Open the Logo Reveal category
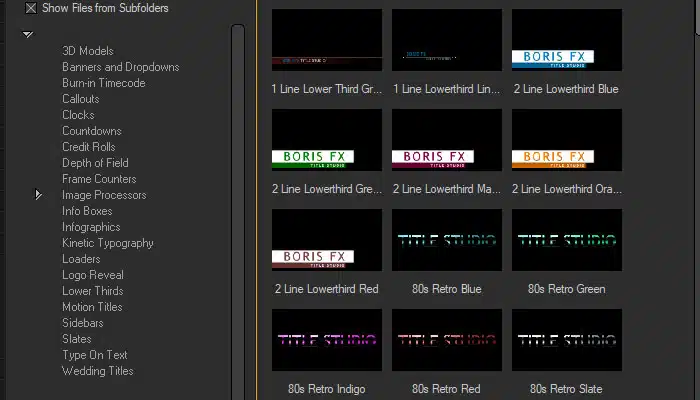 [x=93, y=275]
